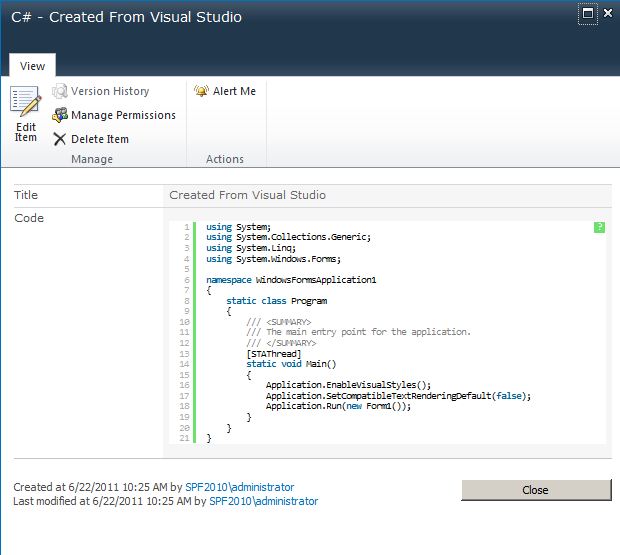Click the Manage Permissions icon

click(x=60, y=115)
